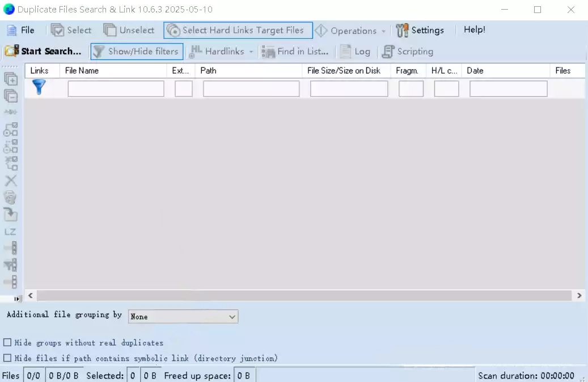
Task: Click the funnel with squares sidebar icon
Action: click(x=11, y=265)
